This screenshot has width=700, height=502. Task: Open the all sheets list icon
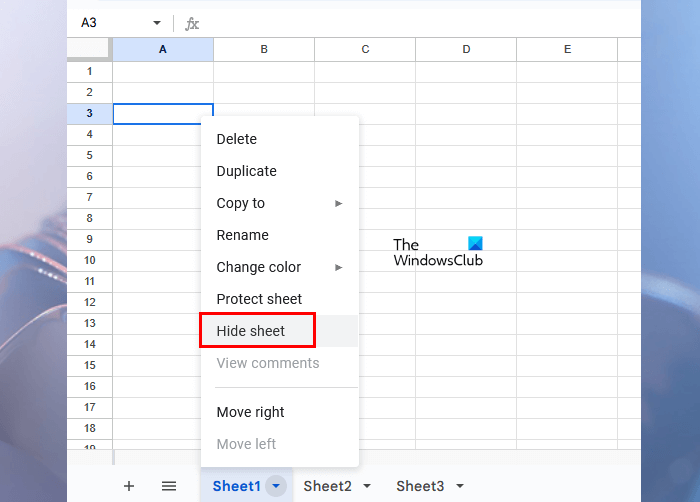tap(169, 486)
